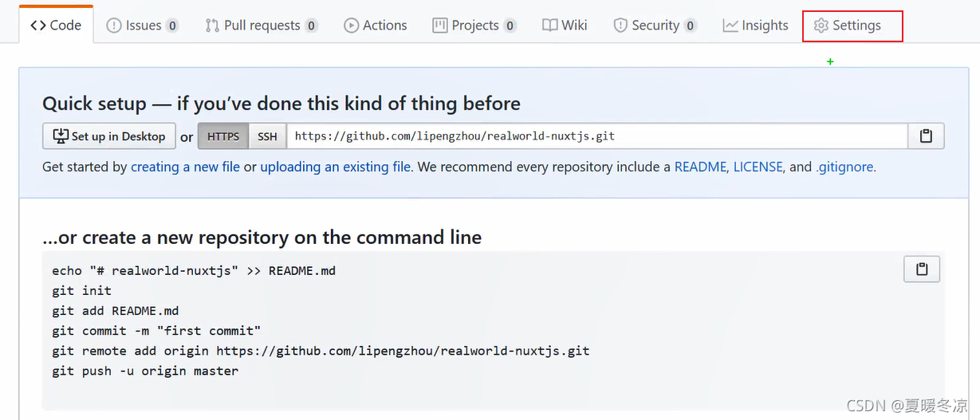This screenshot has width=980, height=420.
Task: Switch the clone URL to SSH
Action: [x=267, y=136]
